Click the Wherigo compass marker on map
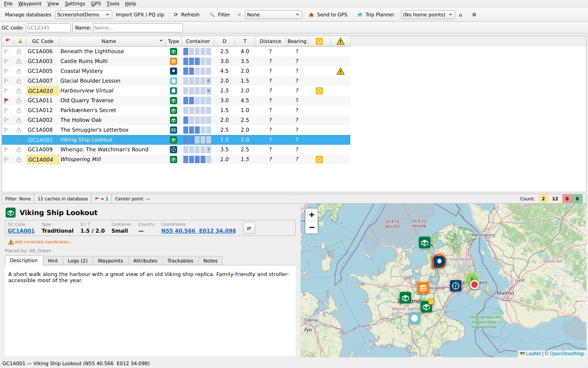Image resolution: width=588 pixels, height=368 pixels. click(456, 286)
